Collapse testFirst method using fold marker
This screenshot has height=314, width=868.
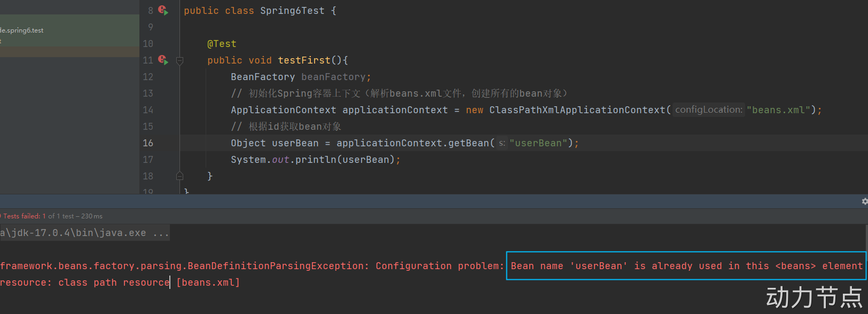tap(180, 61)
